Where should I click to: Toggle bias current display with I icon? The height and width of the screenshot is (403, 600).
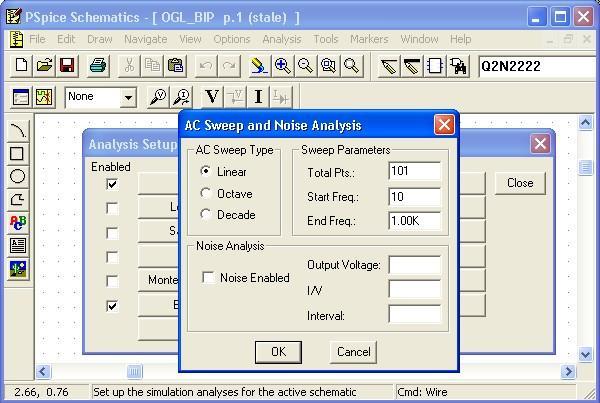[258, 96]
